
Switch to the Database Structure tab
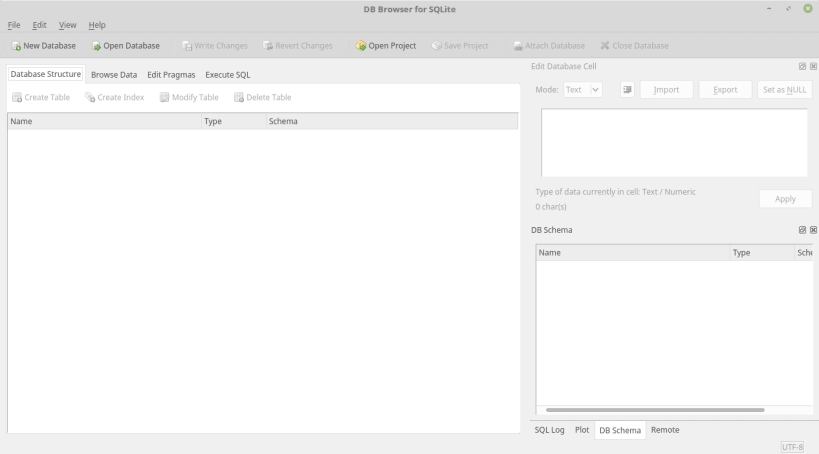[x=46, y=74]
